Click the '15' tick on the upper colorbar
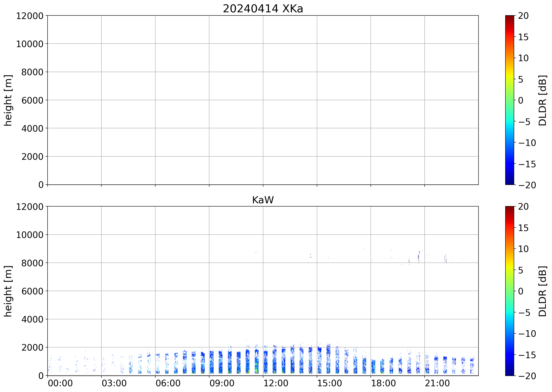The image size is (552, 392). point(523,37)
